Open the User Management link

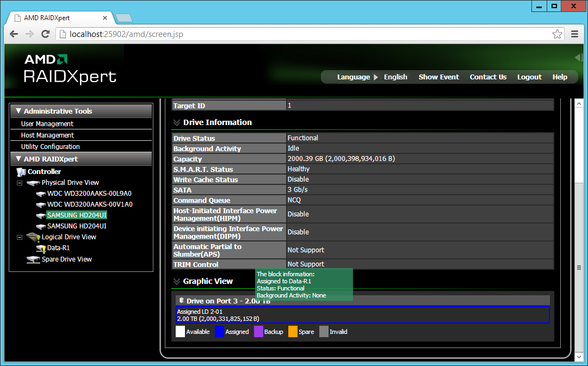47,124
